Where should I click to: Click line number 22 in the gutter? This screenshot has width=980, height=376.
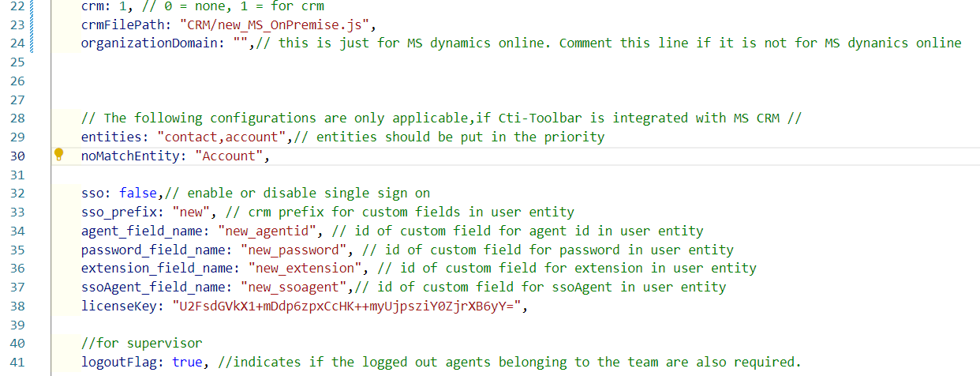tap(17, 6)
